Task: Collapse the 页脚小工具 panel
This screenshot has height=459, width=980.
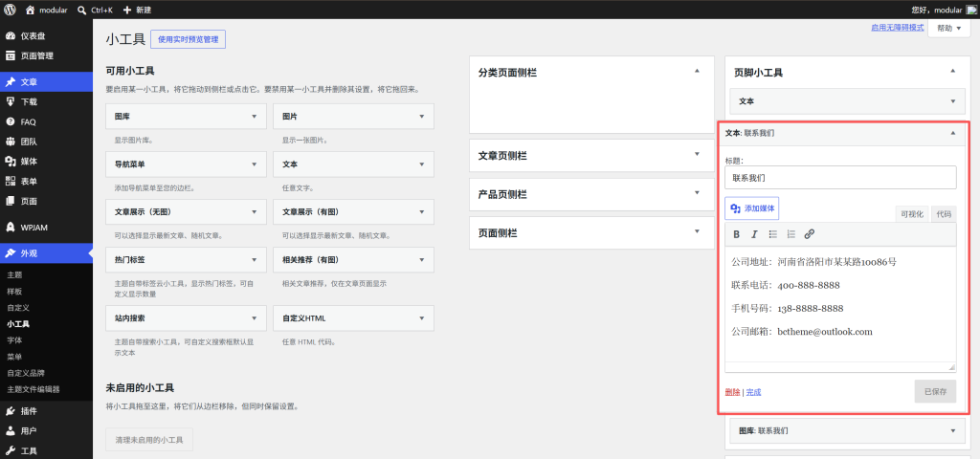Action: tap(952, 71)
